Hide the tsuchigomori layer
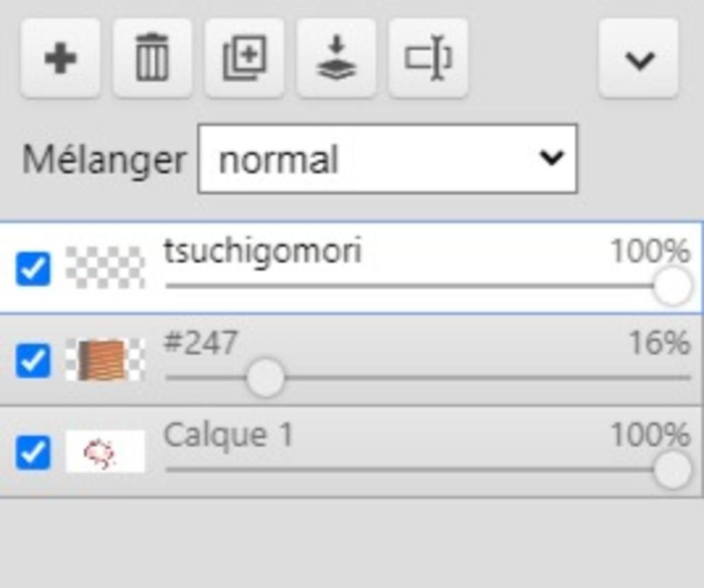 coord(33,269)
